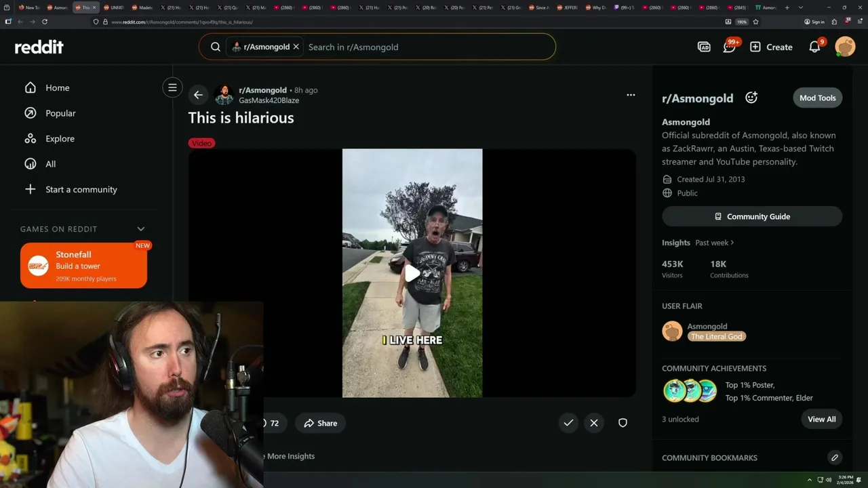Open the notifications bell in the Reddit header
868x488 pixels.
(x=815, y=47)
